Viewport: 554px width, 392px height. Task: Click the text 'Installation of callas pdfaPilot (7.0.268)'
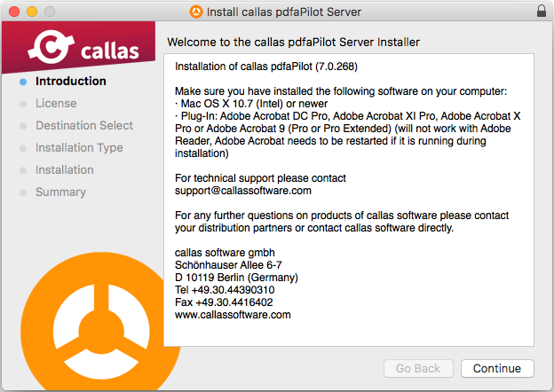[266, 67]
